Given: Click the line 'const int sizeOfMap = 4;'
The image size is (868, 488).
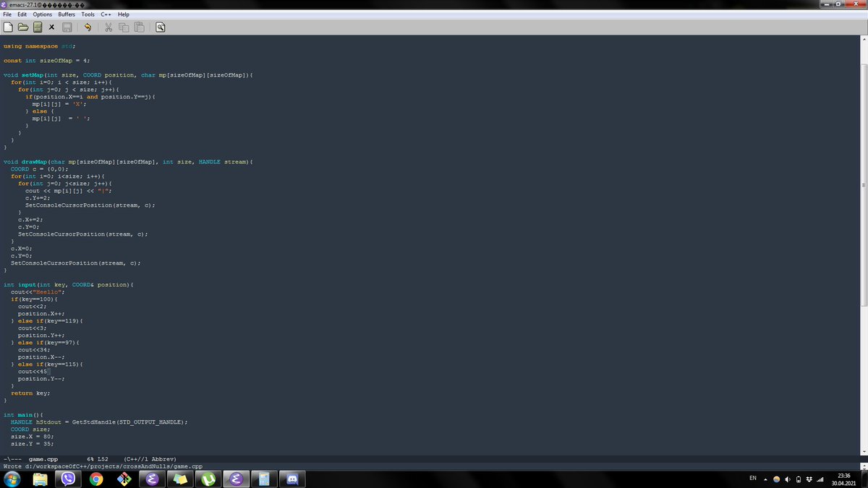Looking at the screenshot, I should coord(46,61).
